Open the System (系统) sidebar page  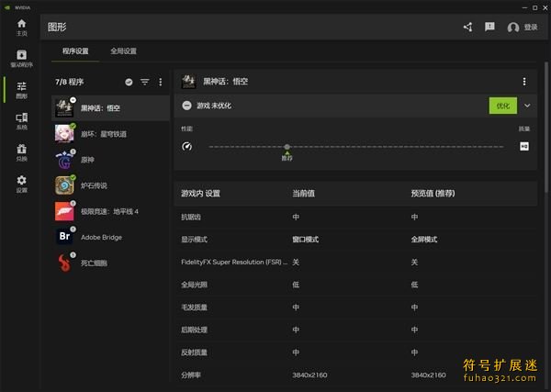(x=21, y=121)
